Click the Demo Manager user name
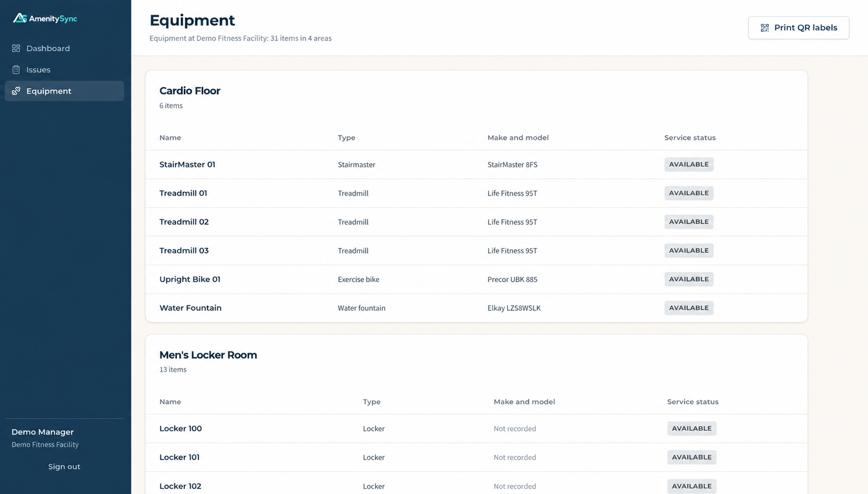Viewport: 868px width, 494px height. point(43,432)
